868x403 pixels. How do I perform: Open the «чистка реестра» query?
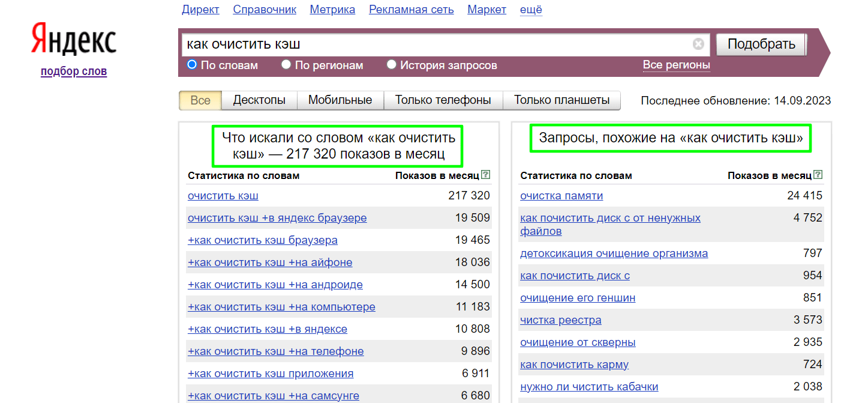click(x=561, y=320)
